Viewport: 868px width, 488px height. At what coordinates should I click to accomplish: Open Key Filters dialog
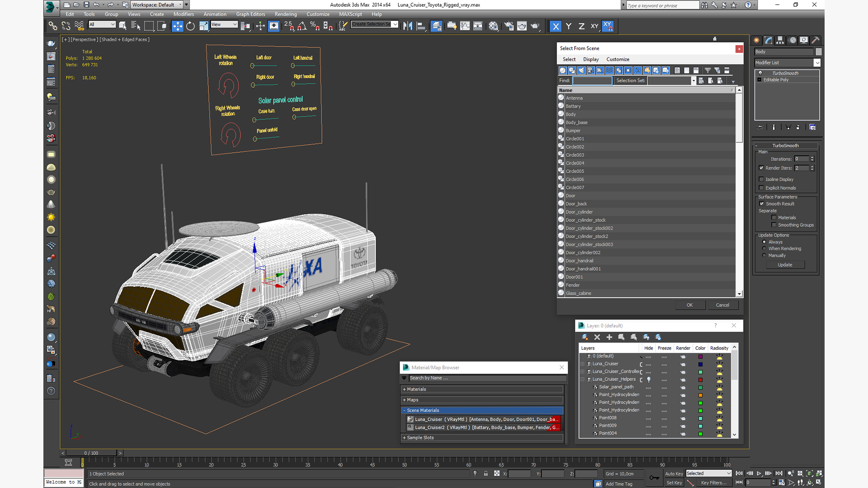click(x=713, y=483)
